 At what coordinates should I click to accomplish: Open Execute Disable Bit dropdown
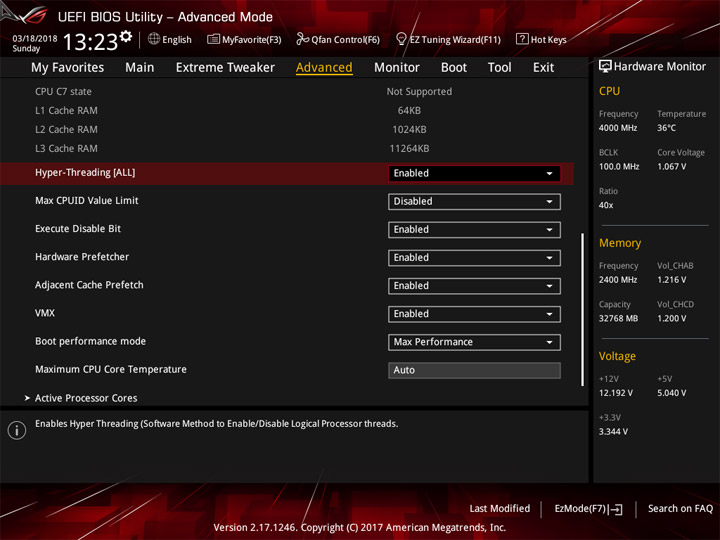(x=474, y=230)
